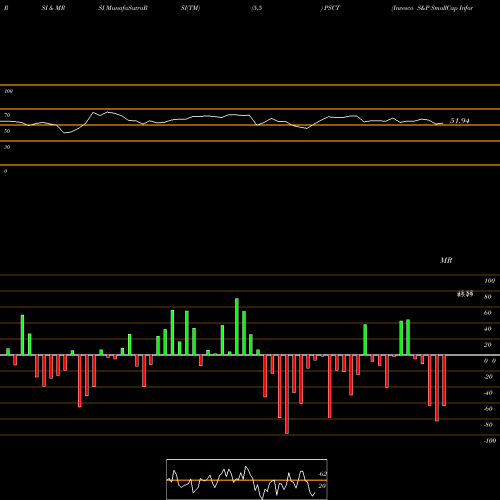Click the 80 label on MR axis
500x500 pixels.
[x=488, y=297]
